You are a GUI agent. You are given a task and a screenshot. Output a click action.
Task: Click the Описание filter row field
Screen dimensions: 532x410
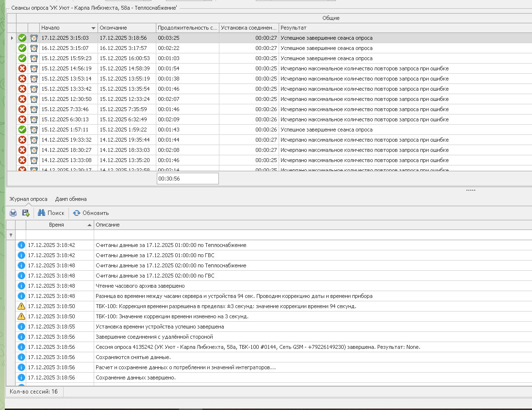[311, 235]
